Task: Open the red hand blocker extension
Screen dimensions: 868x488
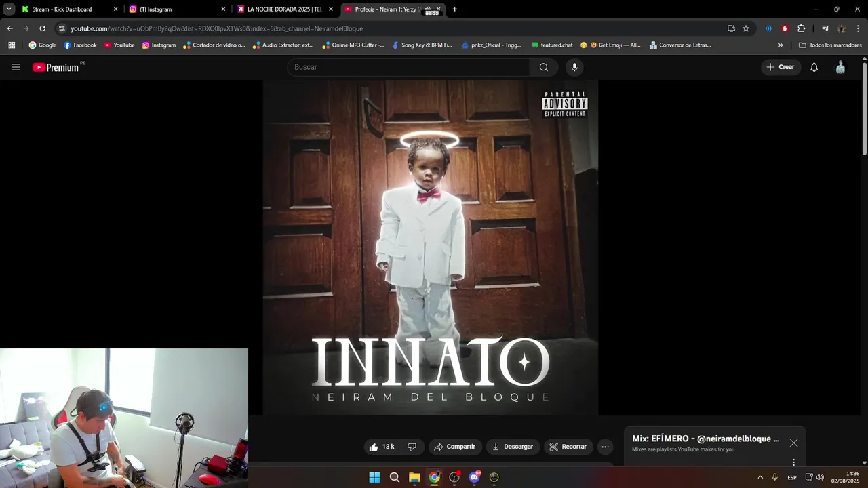Action: pos(785,28)
